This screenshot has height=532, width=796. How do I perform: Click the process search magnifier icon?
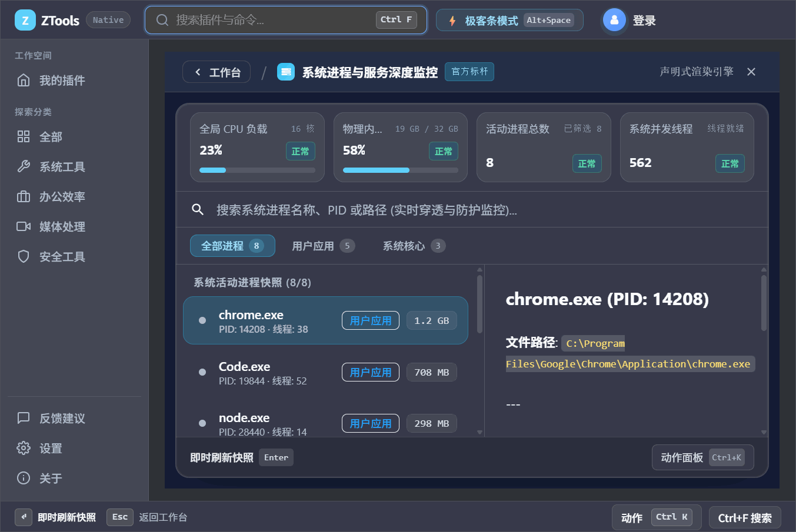point(198,209)
